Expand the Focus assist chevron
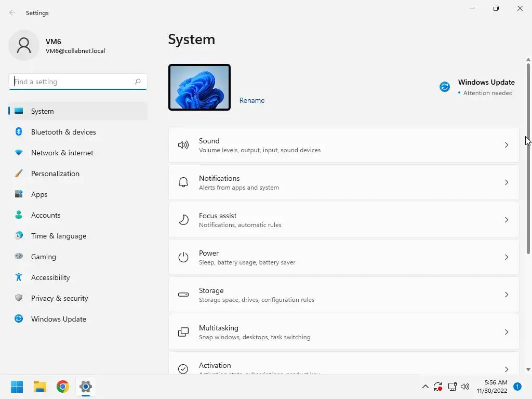Image resolution: width=532 pixels, height=399 pixels. [506, 220]
